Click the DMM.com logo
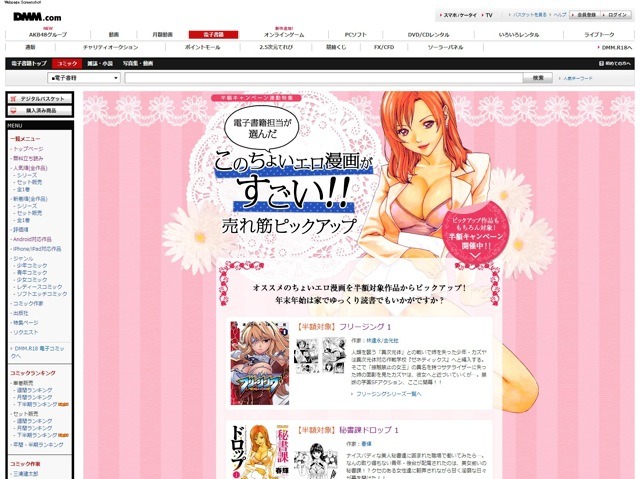 click(x=37, y=17)
